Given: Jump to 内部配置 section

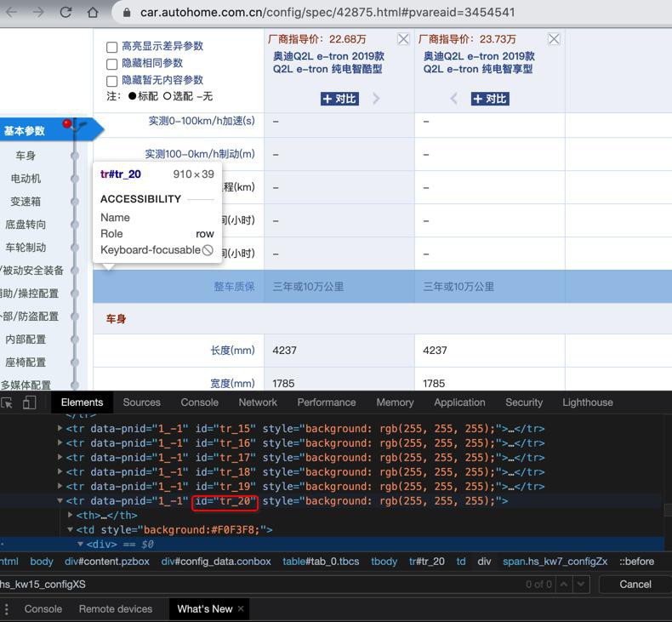Looking at the screenshot, I should pos(26,339).
